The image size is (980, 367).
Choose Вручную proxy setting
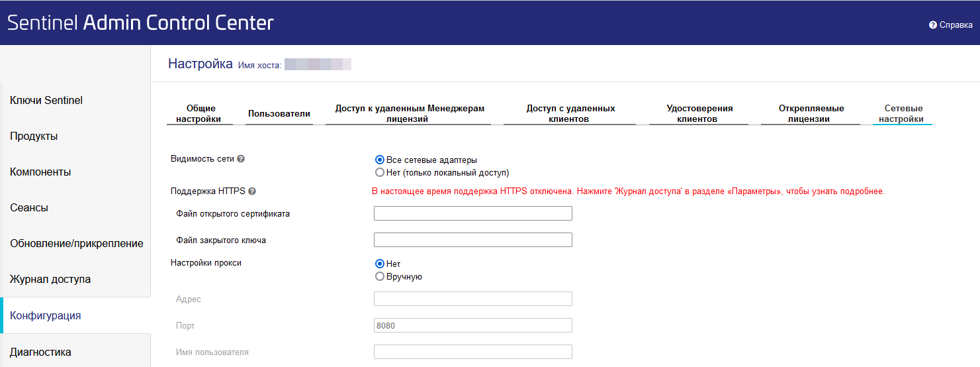pos(380,276)
